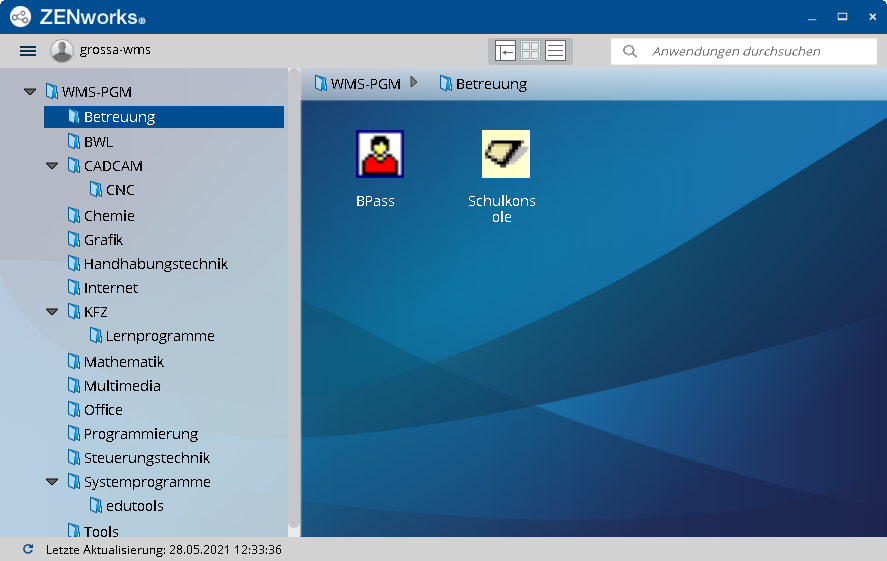Viewport: 887px width, 561px height.
Task: Select the Lernprogramme subfolder
Action: point(152,336)
